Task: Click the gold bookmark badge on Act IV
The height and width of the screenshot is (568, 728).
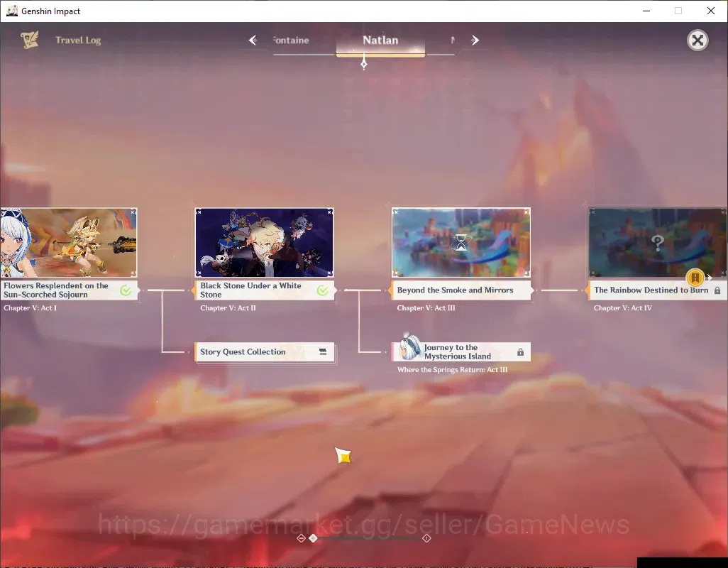Action: [695, 278]
